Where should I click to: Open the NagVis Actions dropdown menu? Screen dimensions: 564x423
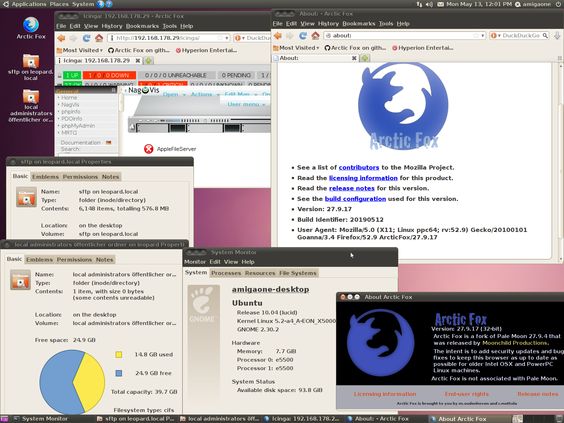coord(204,94)
